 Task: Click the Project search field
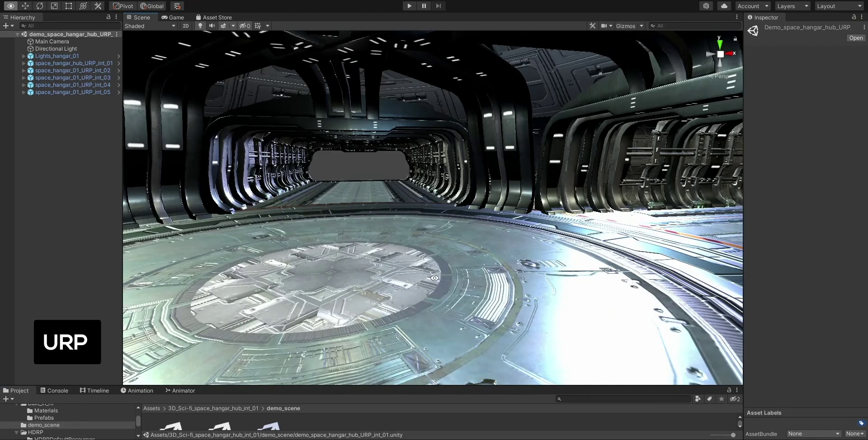click(623, 399)
